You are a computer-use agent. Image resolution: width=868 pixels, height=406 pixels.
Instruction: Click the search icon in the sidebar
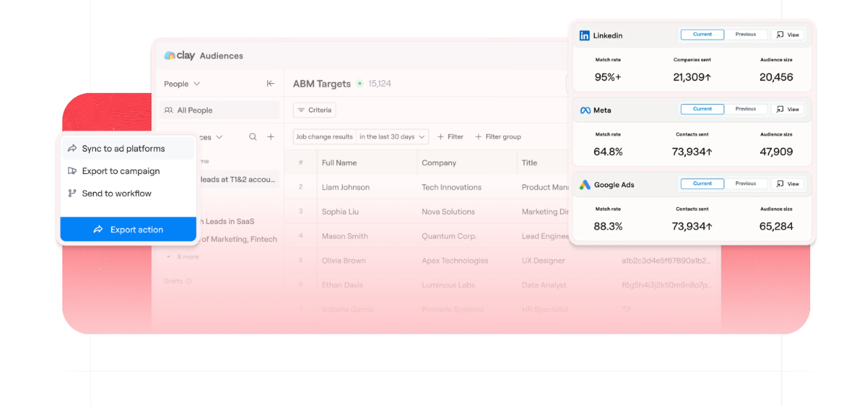[x=253, y=136]
